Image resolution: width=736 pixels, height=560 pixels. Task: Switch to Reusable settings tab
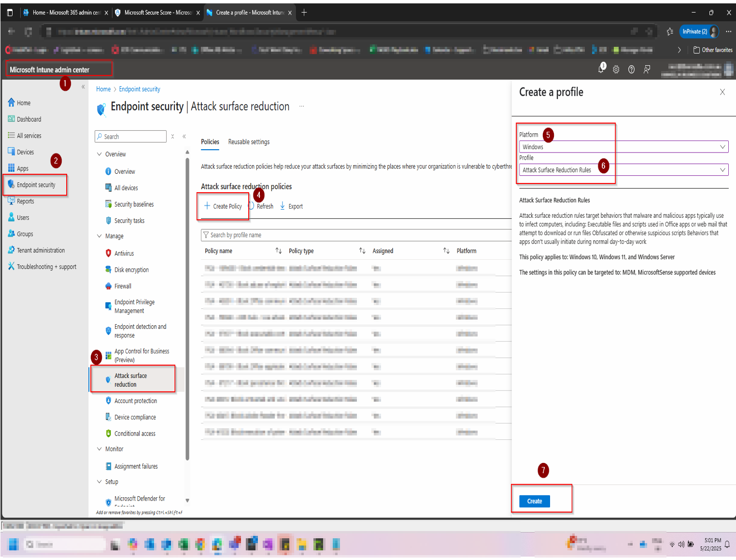249,142
